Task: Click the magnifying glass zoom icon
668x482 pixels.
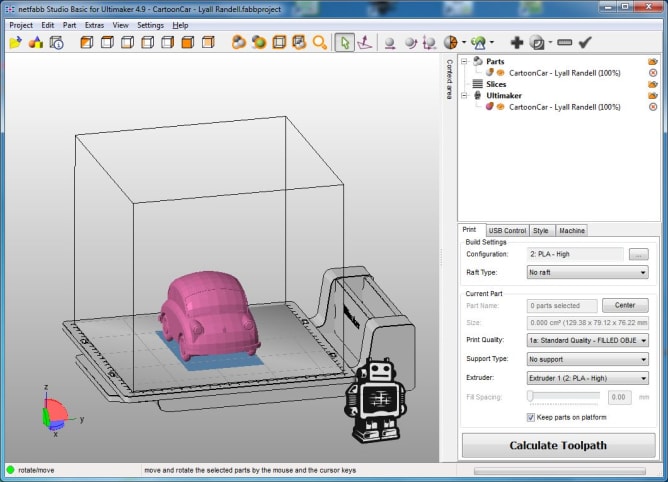Action: (320, 42)
